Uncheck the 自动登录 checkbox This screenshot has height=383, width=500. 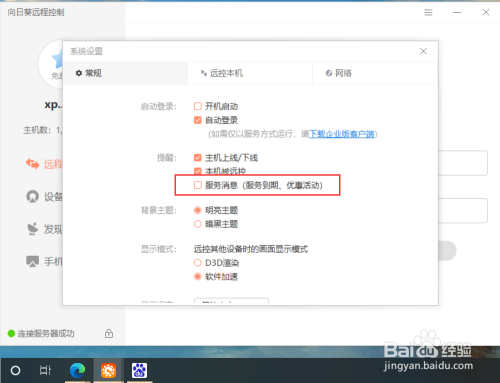tap(198, 120)
